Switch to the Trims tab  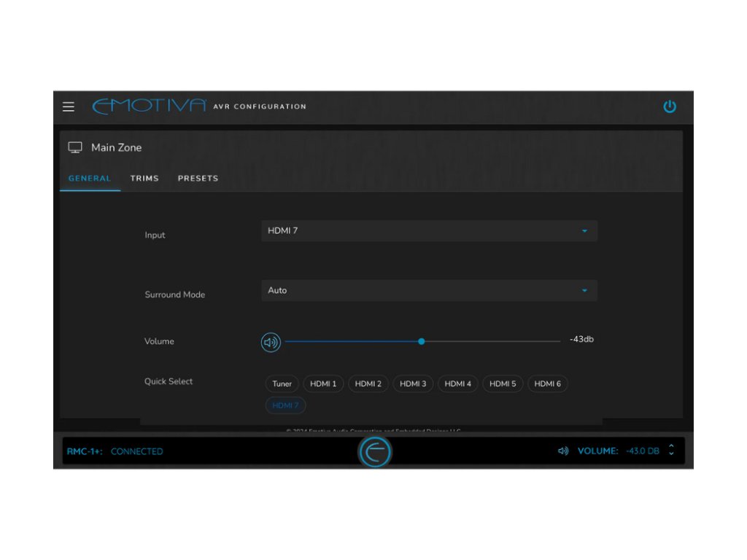144,179
